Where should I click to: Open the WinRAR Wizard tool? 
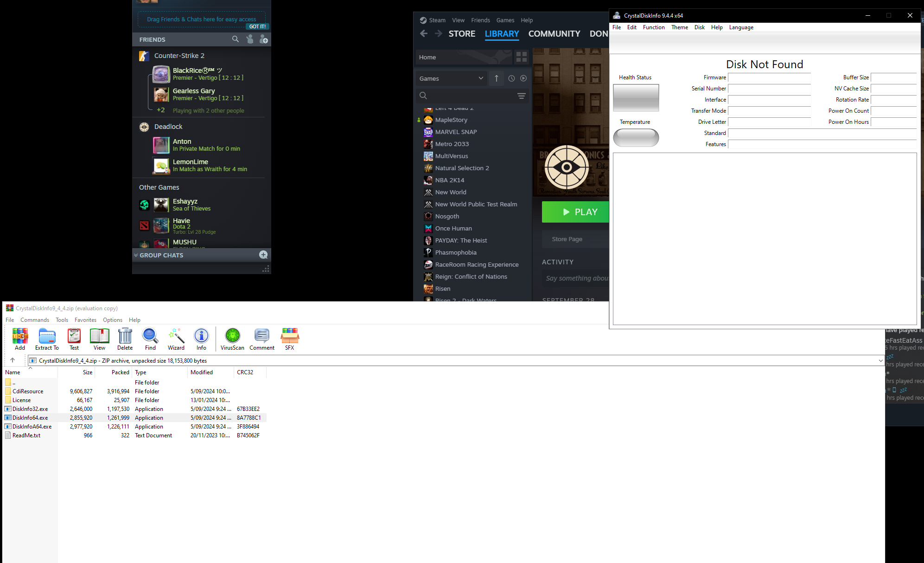(176, 339)
